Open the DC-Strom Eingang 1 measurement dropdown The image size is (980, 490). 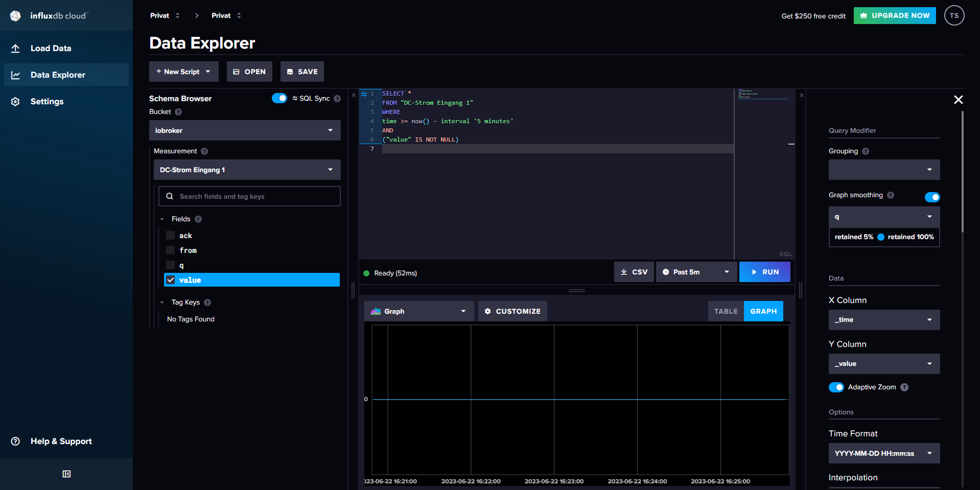point(247,170)
